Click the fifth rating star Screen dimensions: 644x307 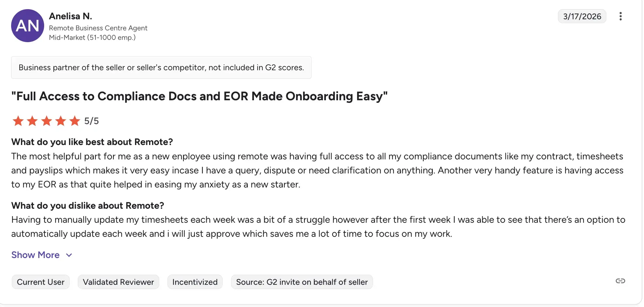[75, 121]
